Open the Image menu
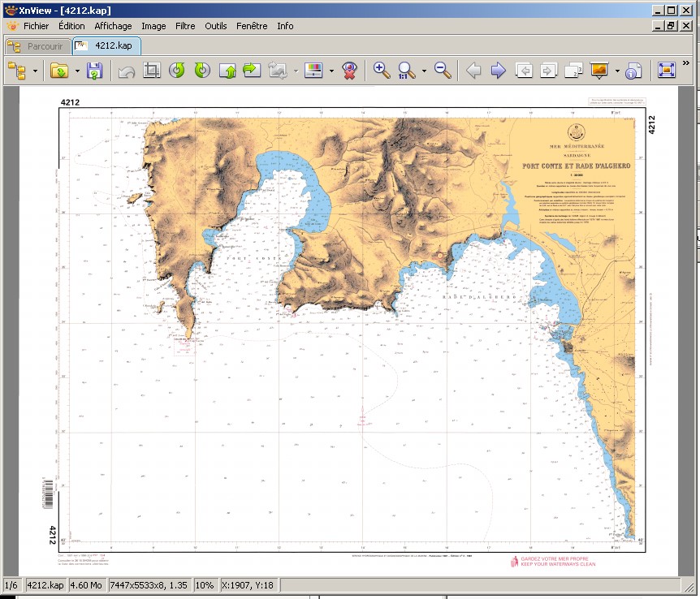 click(153, 26)
